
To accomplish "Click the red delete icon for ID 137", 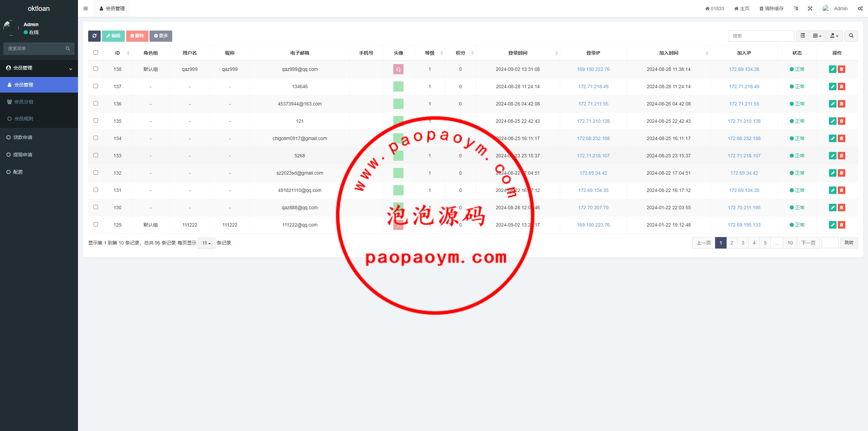I will pos(842,86).
